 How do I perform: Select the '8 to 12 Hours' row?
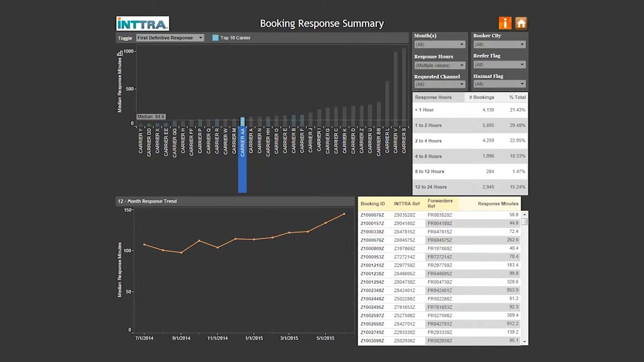click(x=470, y=172)
